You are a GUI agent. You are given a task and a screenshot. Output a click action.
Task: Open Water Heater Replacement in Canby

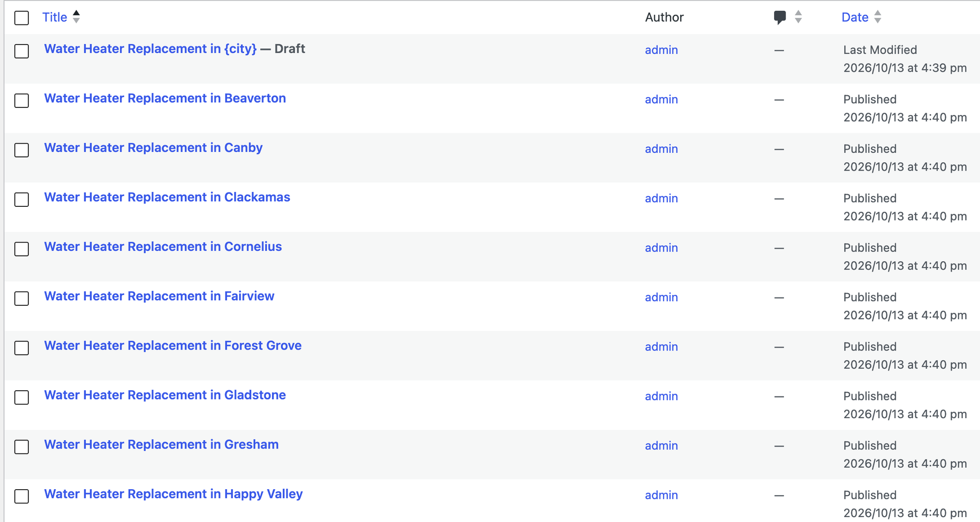point(153,148)
